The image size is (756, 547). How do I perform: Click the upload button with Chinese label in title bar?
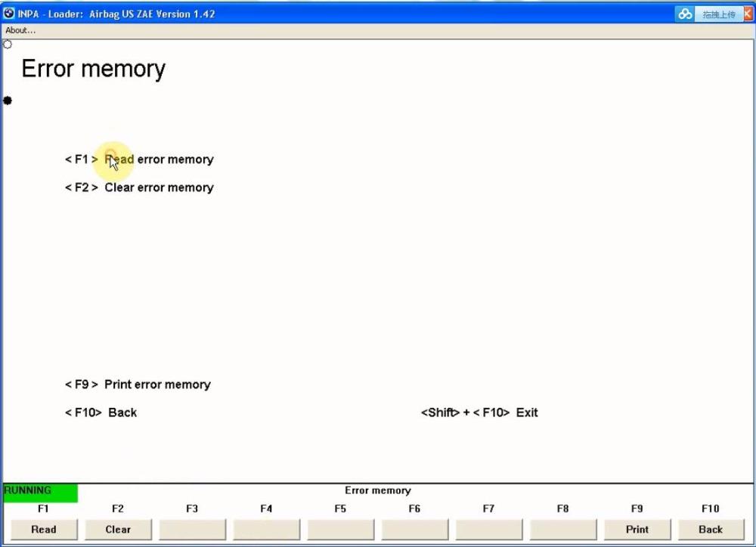(x=719, y=14)
